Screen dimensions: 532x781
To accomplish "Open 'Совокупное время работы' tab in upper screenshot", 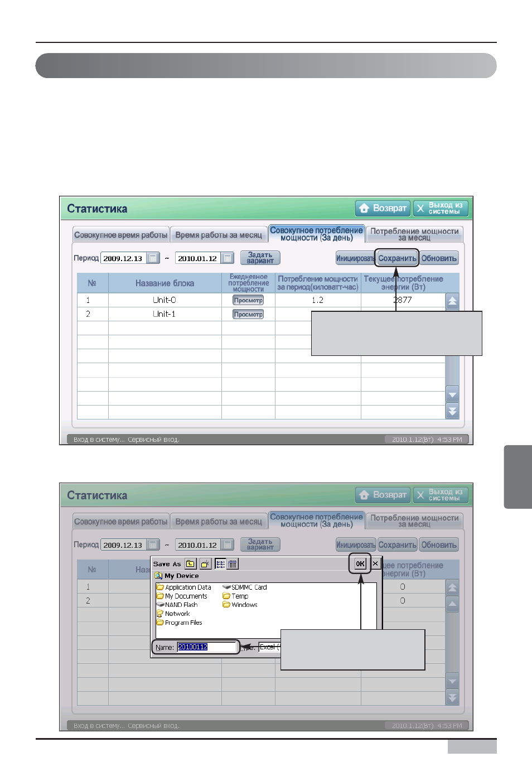I will point(121,235).
